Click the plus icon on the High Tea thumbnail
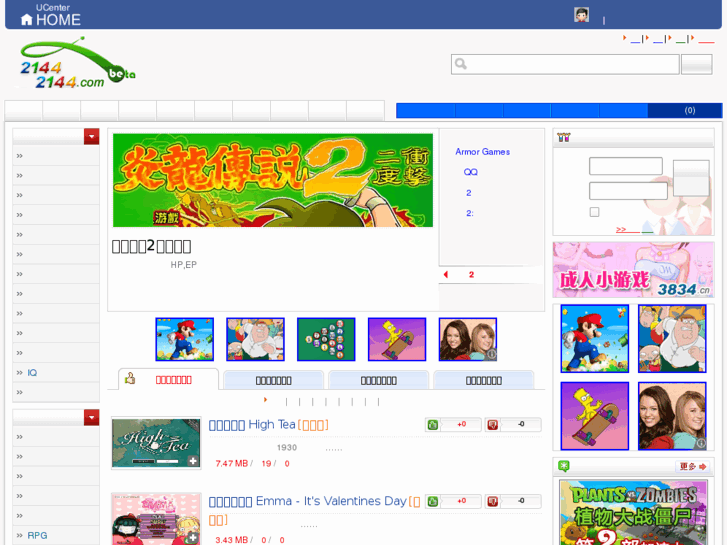This screenshot has width=727, height=545. (193, 461)
